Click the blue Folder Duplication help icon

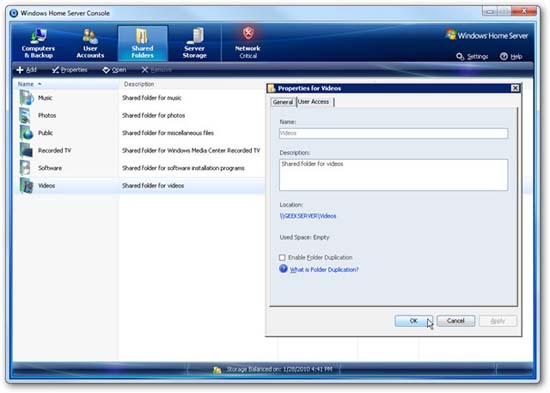pyautogui.click(x=283, y=269)
